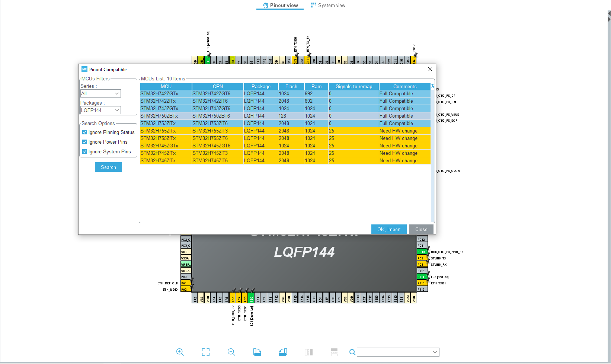Select the STM32H743ZGT6 row

(x=285, y=108)
